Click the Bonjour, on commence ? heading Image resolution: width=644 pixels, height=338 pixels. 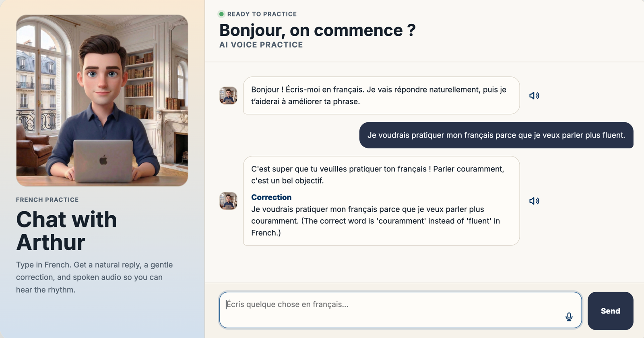point(317,30)
